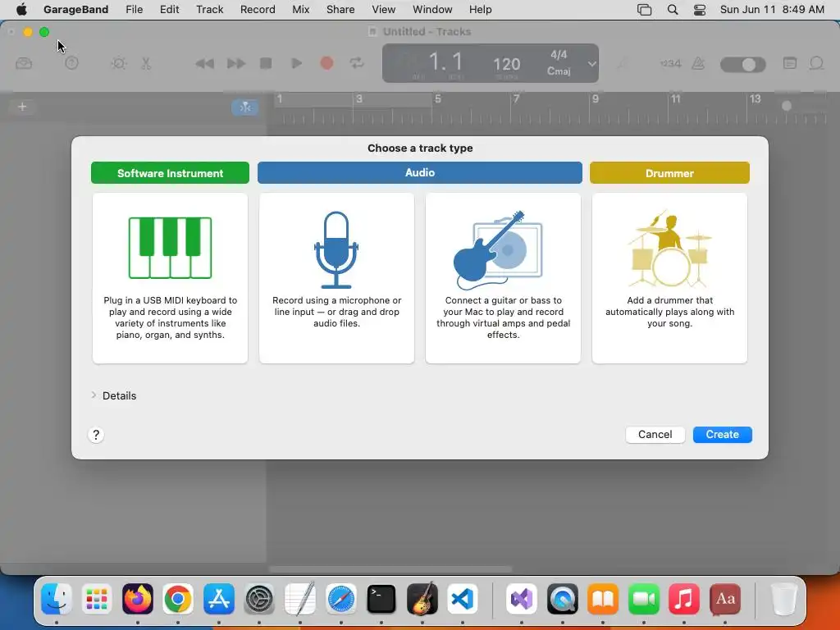Open Quick Help in the toolbar
The image size is (840, 630).
tap(71, 63)
